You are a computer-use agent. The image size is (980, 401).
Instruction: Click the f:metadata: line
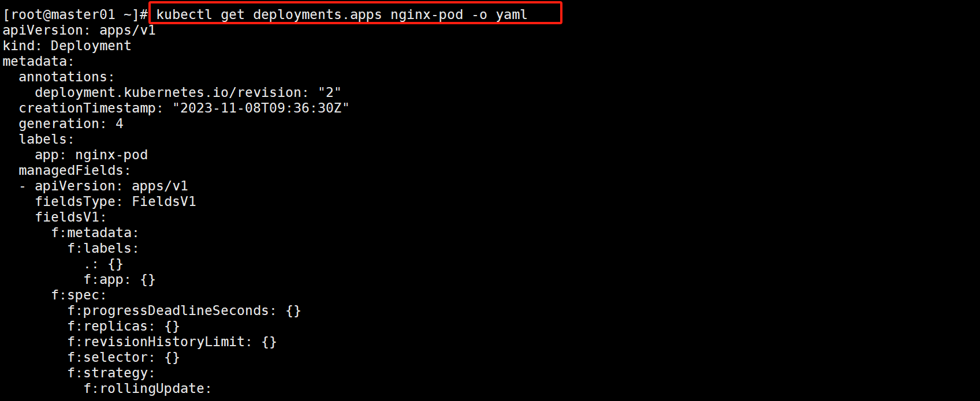coord(95,233)
